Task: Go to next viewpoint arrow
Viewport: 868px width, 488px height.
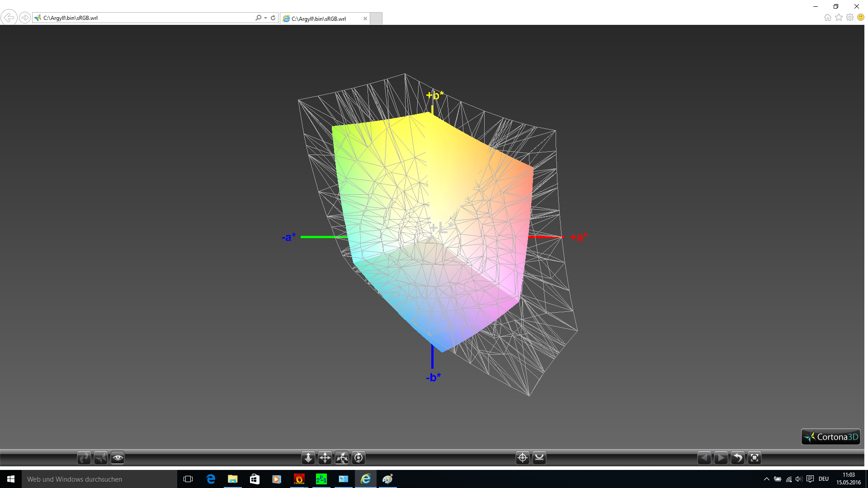Action: pos(721,458)
